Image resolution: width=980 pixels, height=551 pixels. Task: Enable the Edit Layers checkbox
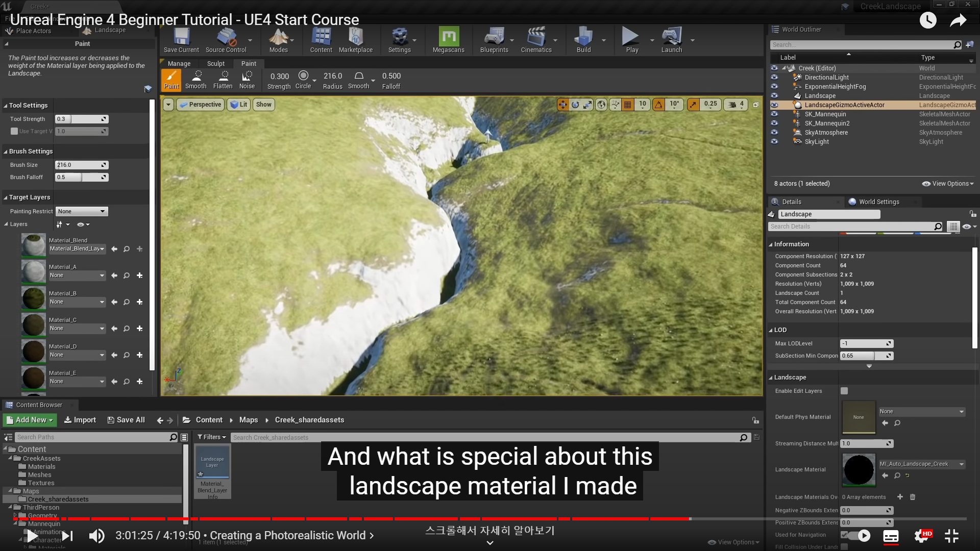(x=844, y=391)
